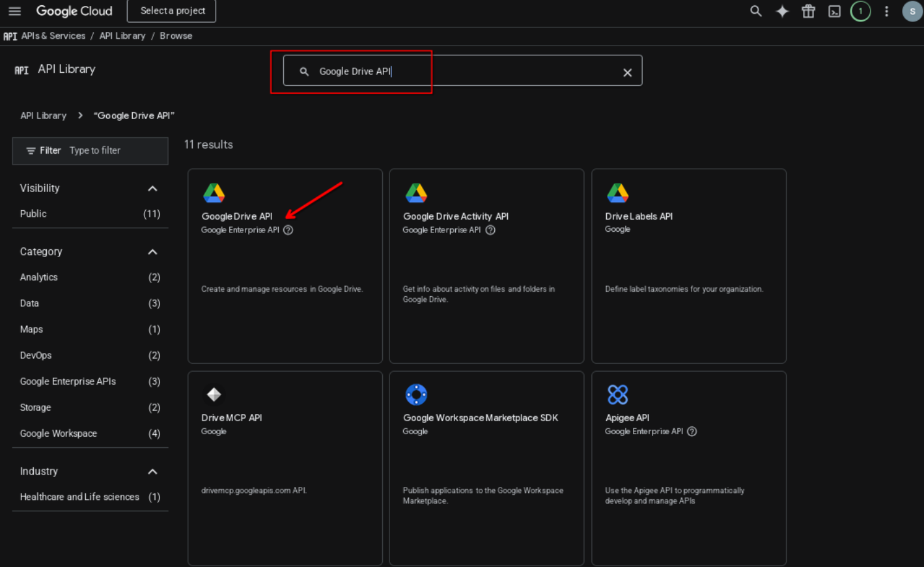Open the Select a project picker
924x567 pixels.
pos(172,11)
